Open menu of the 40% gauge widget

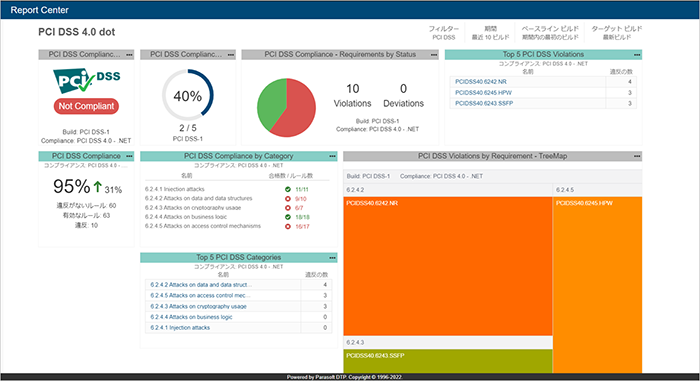point(231,54)
